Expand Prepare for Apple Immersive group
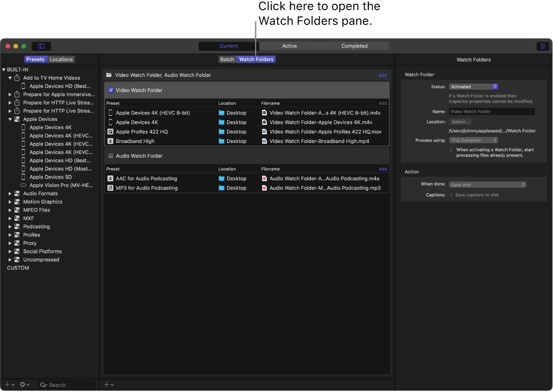 coord(10,94)
